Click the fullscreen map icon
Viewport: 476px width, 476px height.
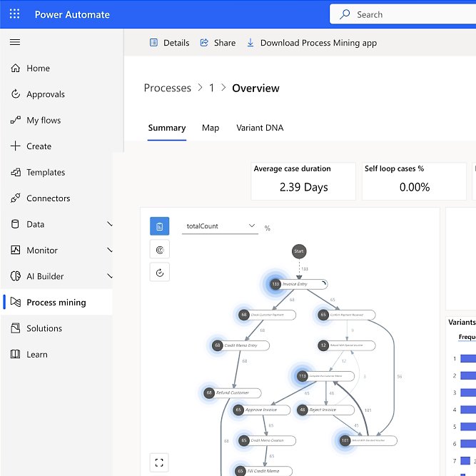click(159, 462)
